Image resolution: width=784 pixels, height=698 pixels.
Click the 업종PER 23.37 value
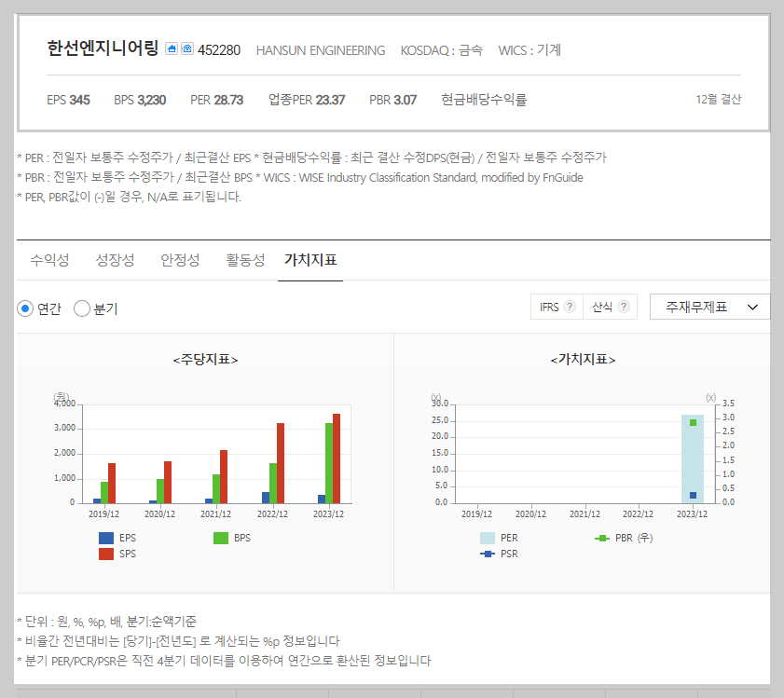307,100
